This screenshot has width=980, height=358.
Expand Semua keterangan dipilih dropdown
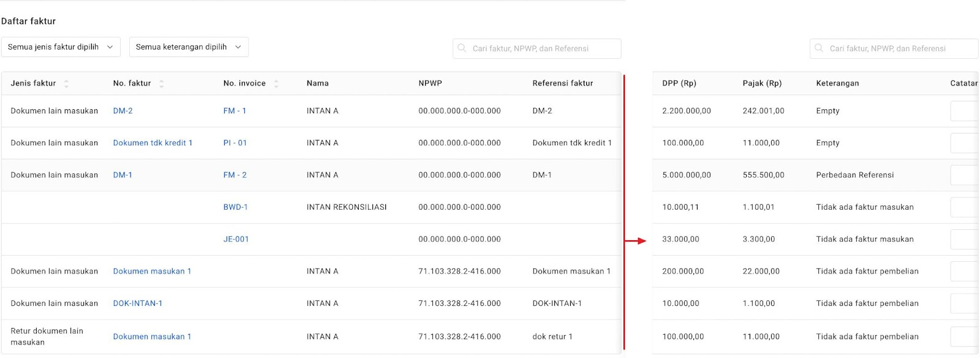pos(189,47)
